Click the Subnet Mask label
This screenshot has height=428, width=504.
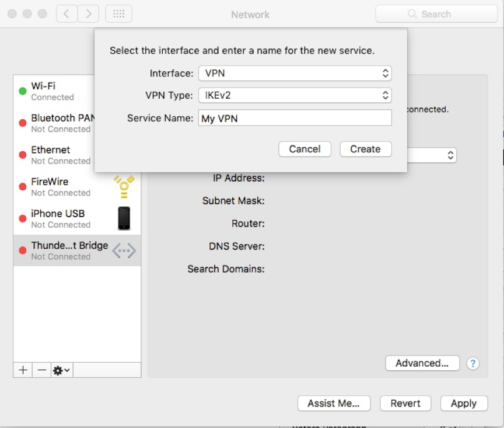tap(233, 201)
